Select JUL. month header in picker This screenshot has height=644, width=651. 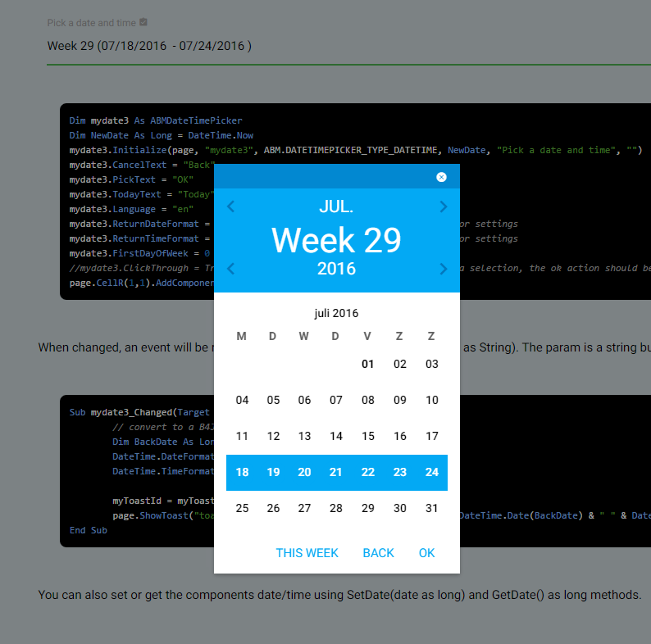click(336, 206)
